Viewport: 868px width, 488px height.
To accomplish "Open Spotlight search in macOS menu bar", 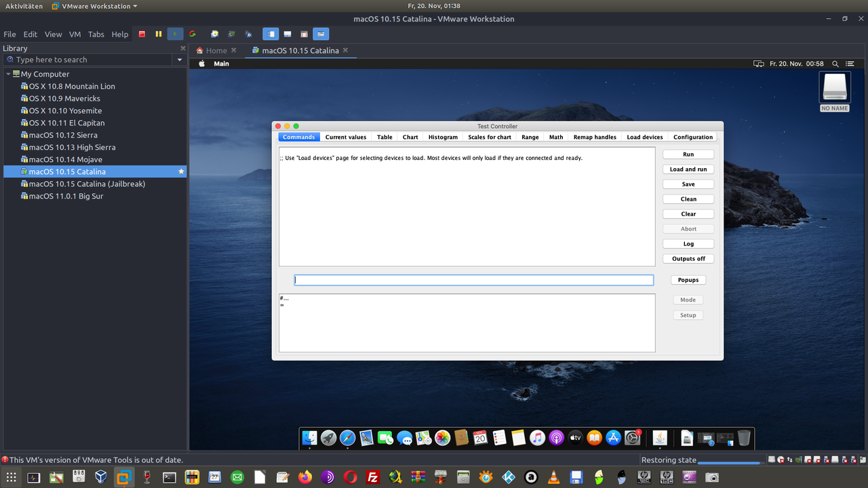I will (x=835, y=64).
